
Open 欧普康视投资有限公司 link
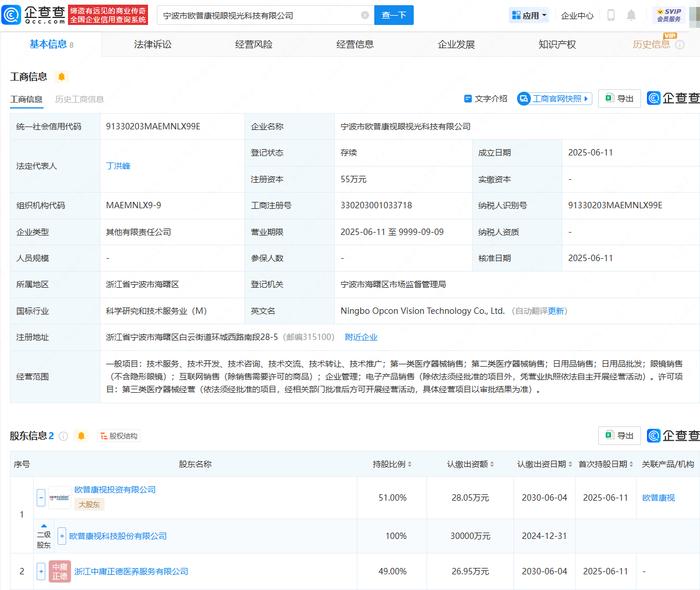coord(115,490)
